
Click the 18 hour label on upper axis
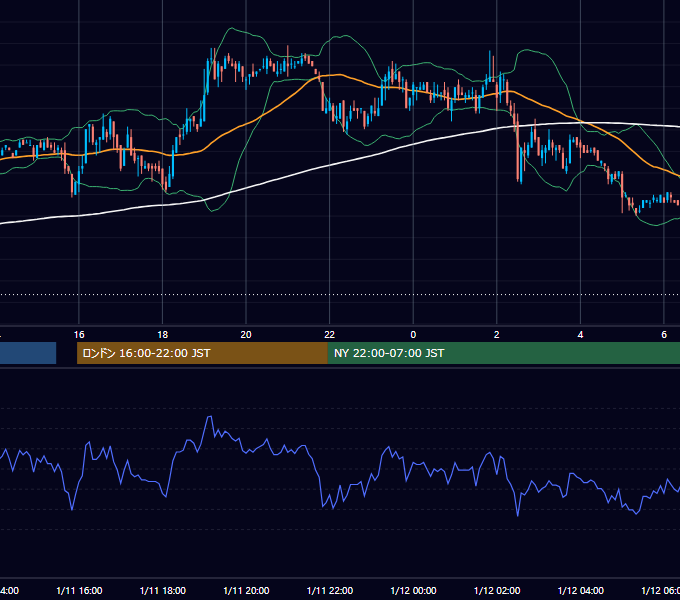coord(163,335)
